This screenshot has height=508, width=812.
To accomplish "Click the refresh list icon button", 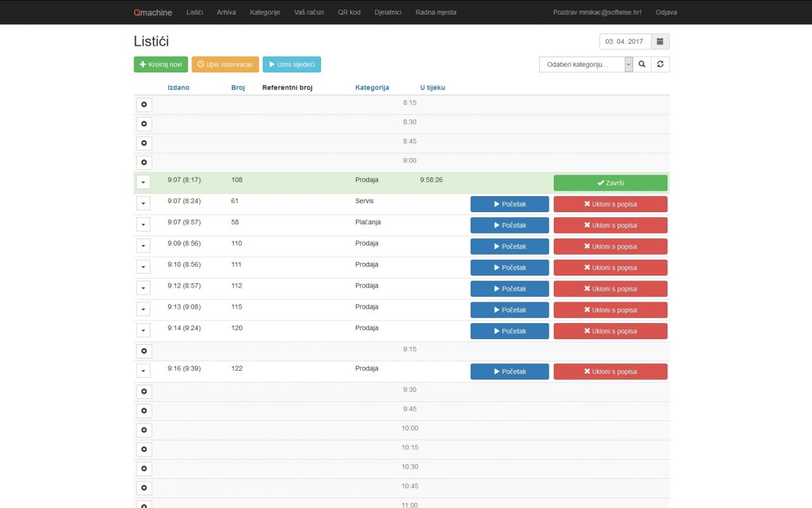I will pos(660,64).
